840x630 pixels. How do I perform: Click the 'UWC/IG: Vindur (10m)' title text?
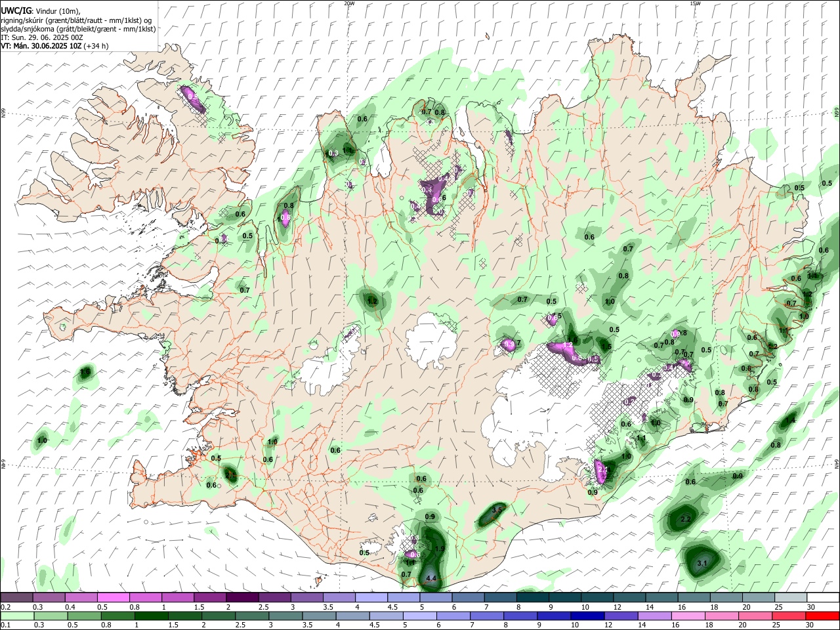coord(41,11)
